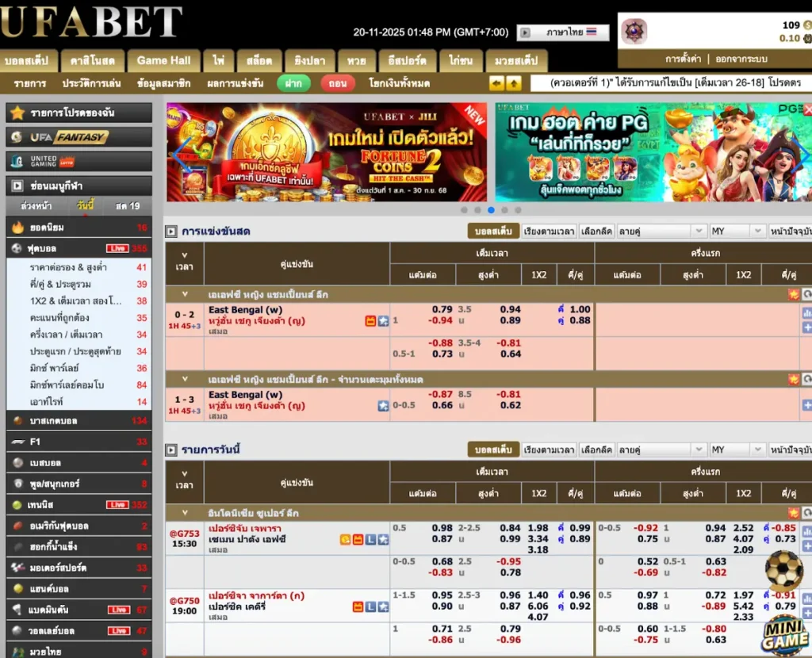Open the favorites star list in sidebar
Screen dimensions: 812x658
[x=18, y=113]
